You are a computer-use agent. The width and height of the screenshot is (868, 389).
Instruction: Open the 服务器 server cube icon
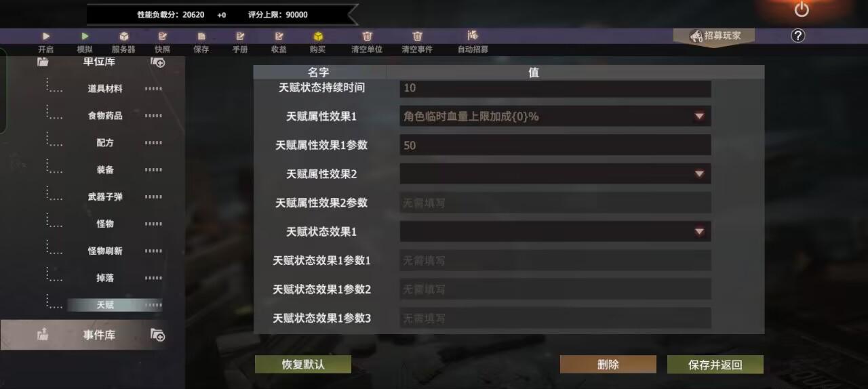pos(124,37)
